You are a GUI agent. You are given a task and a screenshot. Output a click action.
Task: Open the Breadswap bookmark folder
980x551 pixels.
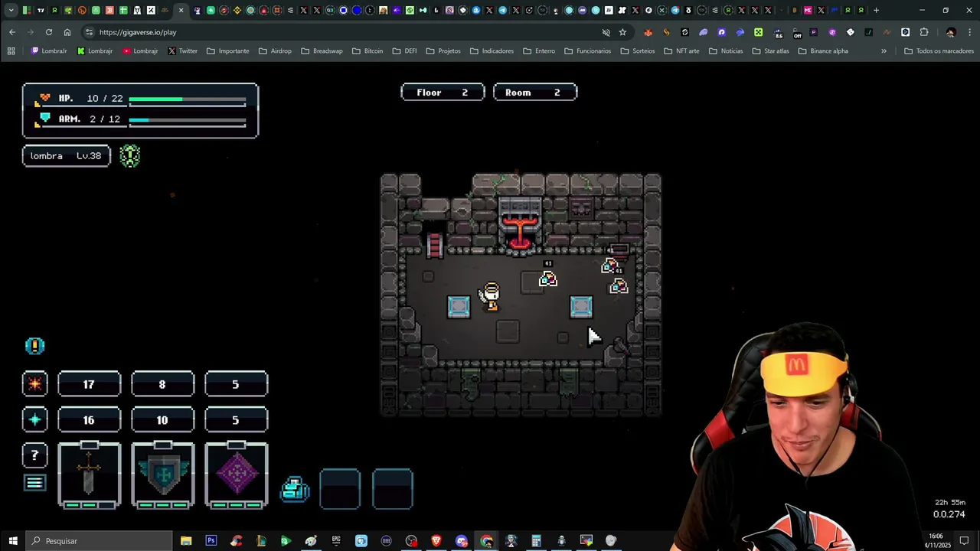[322, 51]
